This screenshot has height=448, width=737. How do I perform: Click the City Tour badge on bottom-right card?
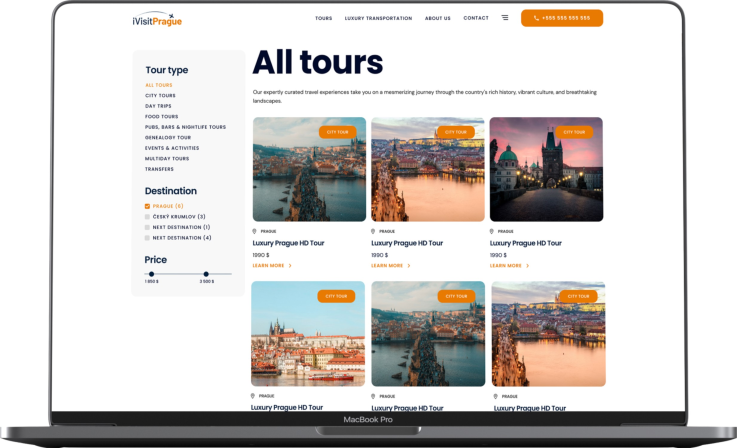tap(578, 296)
